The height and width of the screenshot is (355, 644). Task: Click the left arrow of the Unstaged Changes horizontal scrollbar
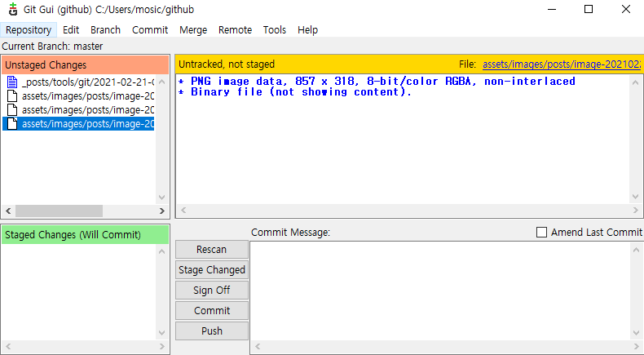(x=8, y=211)
